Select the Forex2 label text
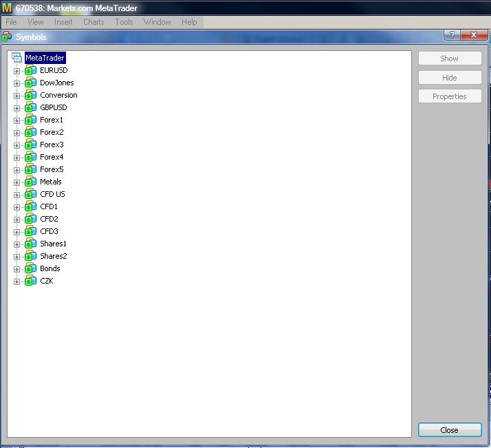 point(52,132)
